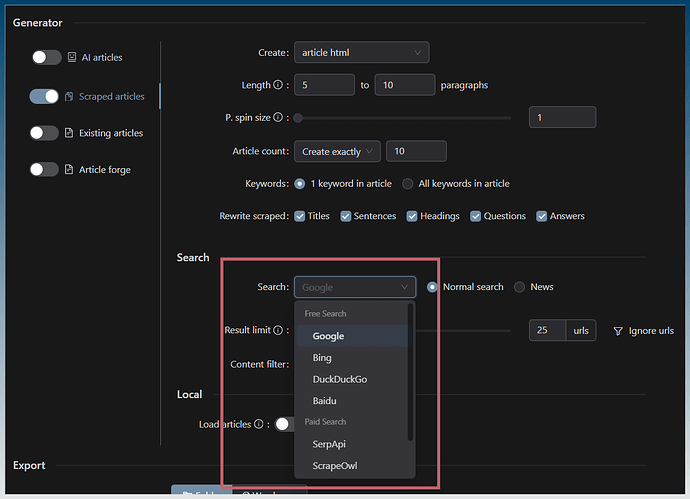Select SerpApi under Paid Search

pos(329,444)
